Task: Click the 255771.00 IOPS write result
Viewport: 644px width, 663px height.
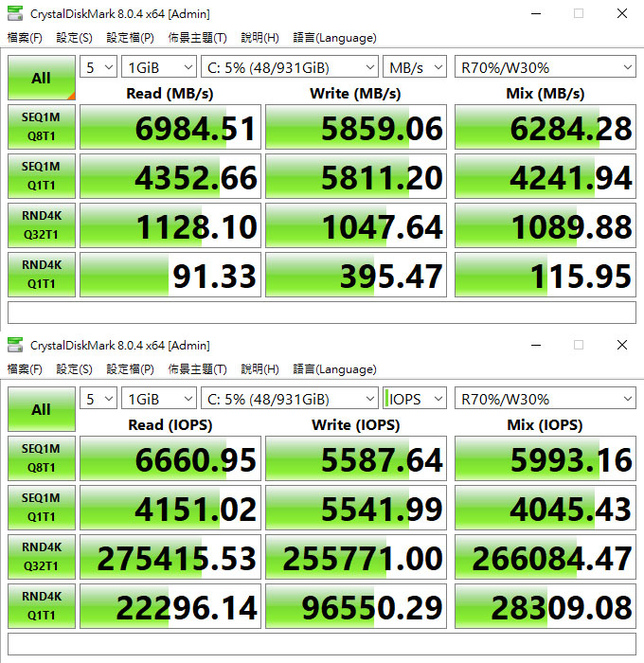Action: tap(356, 557)
